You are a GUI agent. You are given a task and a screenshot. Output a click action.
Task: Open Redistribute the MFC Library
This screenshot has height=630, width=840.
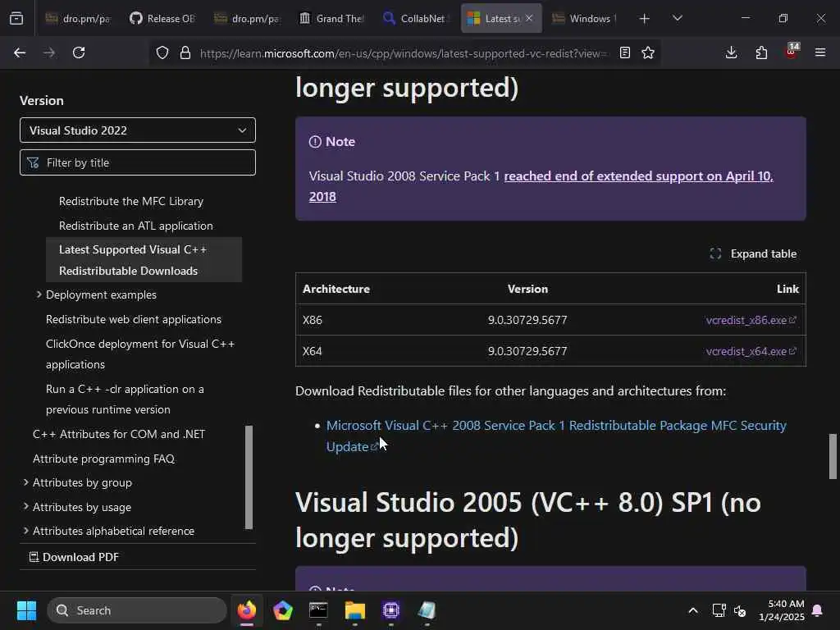tap(131, 202)
